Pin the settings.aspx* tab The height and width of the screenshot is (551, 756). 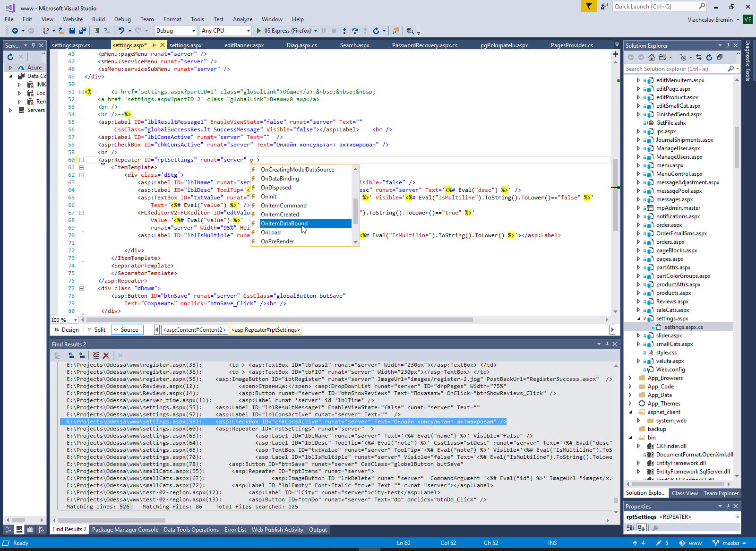click(x=154, y=45)
